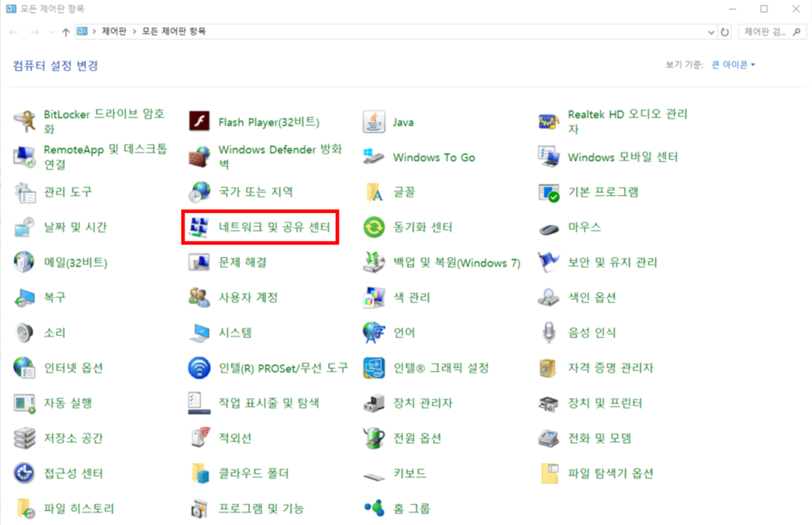Open the 보기 기준 큰 아이콘 dropdown
The image size is (812, 525).
pyautogui.click(x=733, y=65)
